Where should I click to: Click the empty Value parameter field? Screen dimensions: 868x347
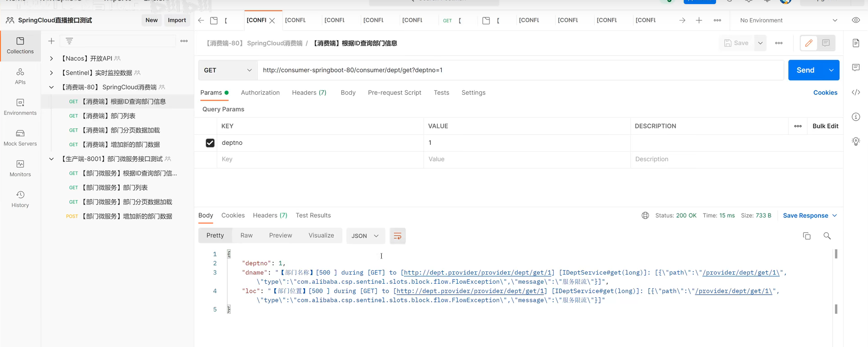pos(527,159)
